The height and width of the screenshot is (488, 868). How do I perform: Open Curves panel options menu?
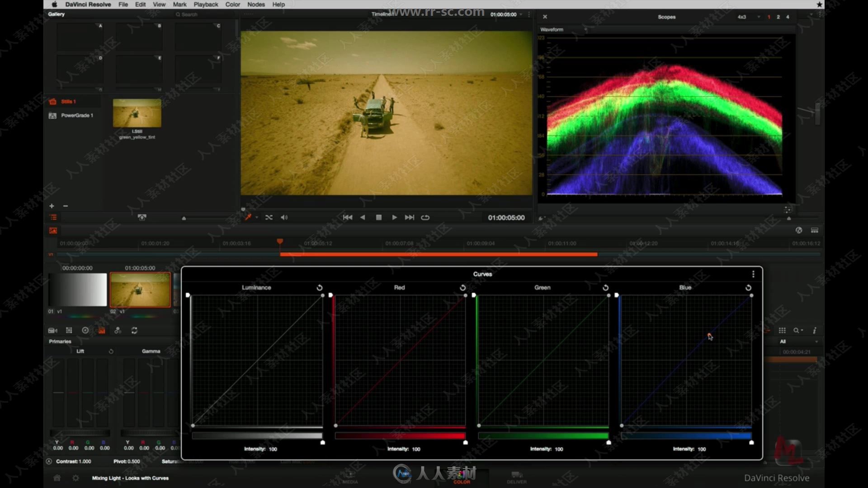(x=753, y=274)
